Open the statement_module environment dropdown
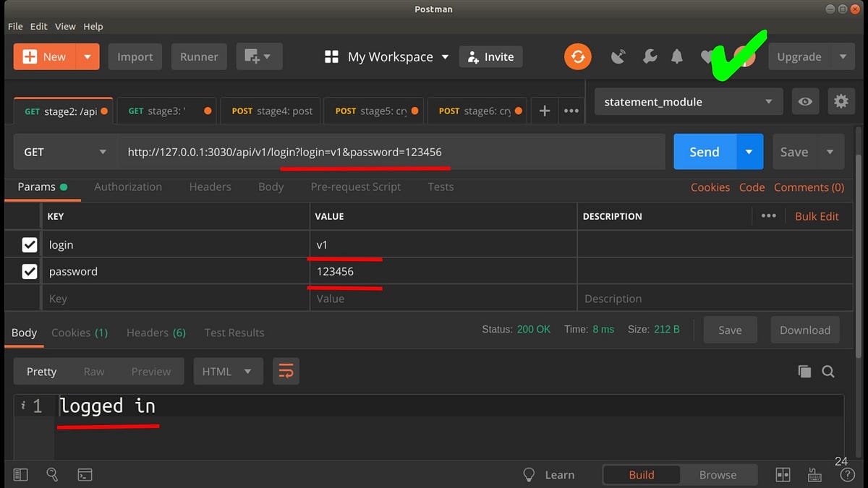Image resolution: width=868 pixels, height=488 pixels. pyautogui.click(x=688, y=102)
